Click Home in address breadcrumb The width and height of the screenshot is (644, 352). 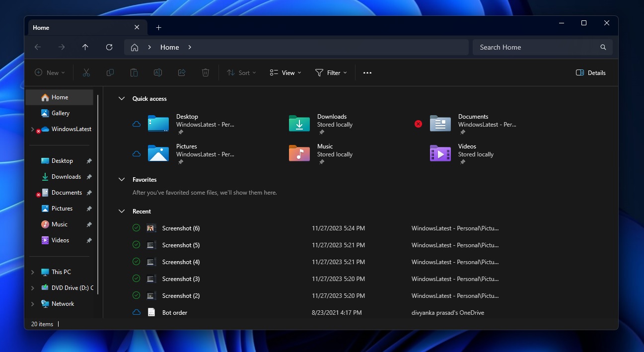coord(169,48)
